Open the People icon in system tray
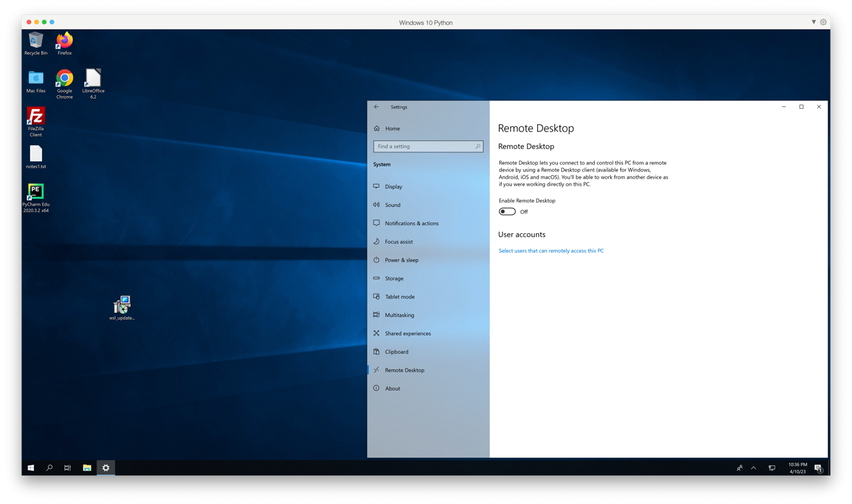 click(x=740, y=468)
